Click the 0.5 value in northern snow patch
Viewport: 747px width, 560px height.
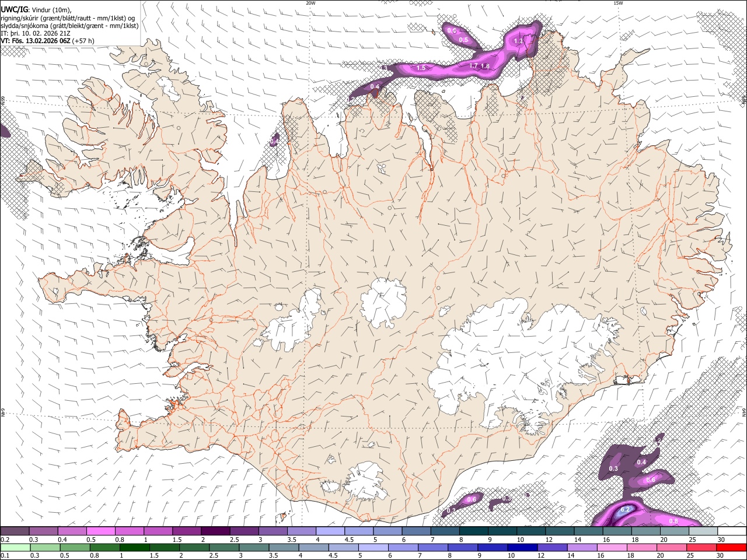(464, 40)
